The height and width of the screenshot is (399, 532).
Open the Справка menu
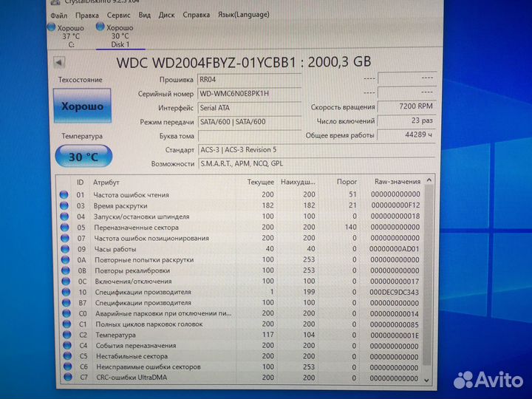[x=196, y=15]
